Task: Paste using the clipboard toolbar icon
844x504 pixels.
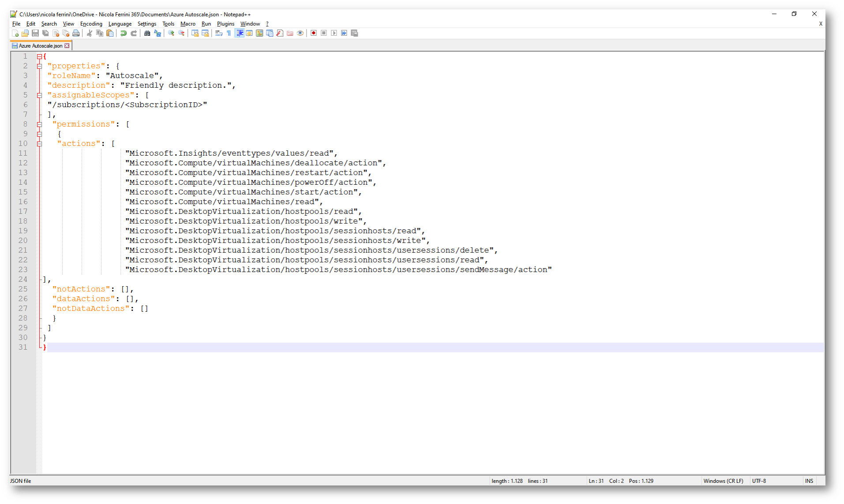Action: (110, 33)
